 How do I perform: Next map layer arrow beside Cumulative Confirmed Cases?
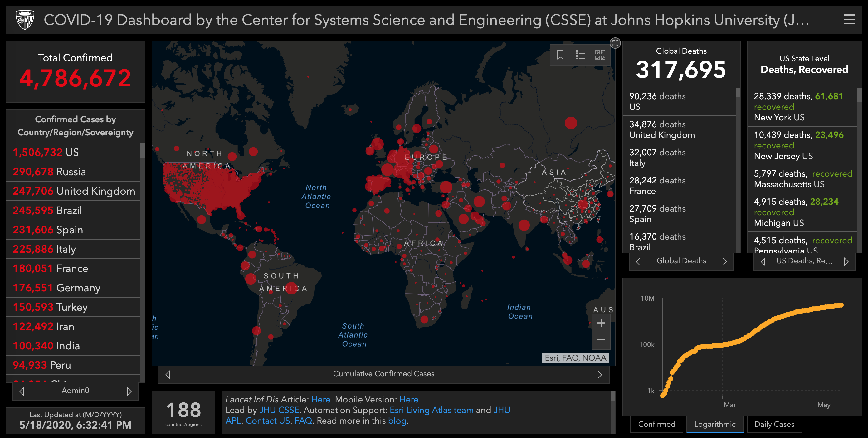click(x=599, y=374)
